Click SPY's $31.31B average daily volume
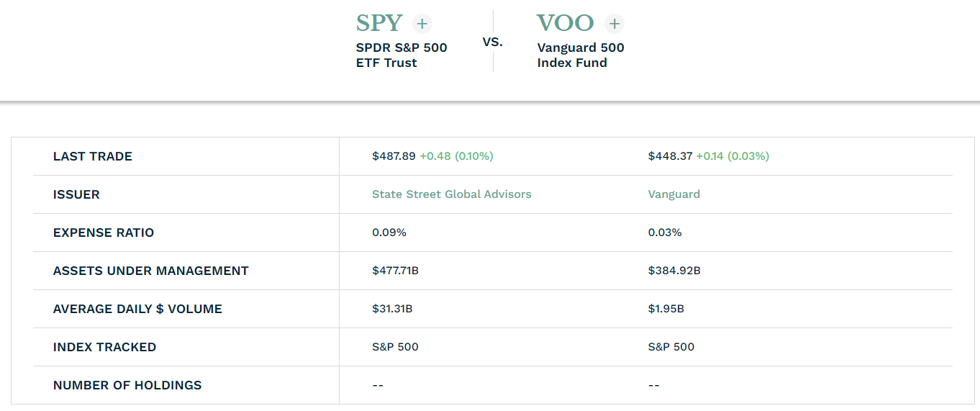The image size is (980, 411). (392, 309)
